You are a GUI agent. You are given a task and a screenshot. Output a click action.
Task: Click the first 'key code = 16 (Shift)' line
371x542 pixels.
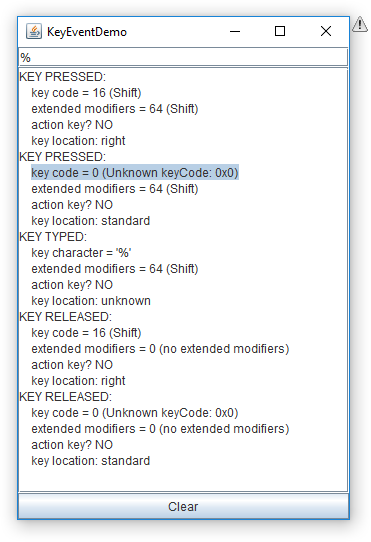86,93
